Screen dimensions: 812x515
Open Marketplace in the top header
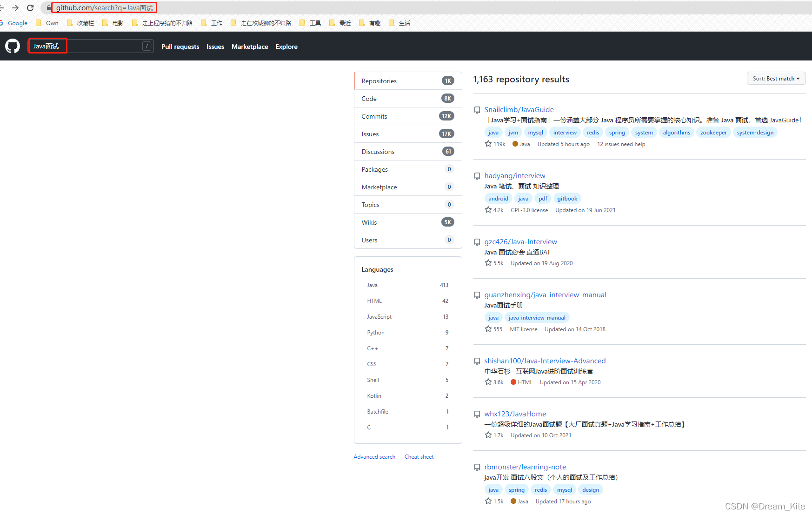250,47
